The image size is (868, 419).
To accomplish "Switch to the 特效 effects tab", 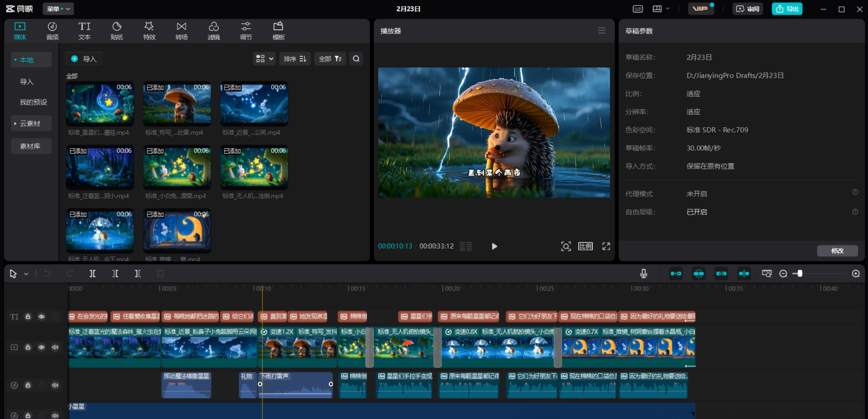I will coord(149,31).
